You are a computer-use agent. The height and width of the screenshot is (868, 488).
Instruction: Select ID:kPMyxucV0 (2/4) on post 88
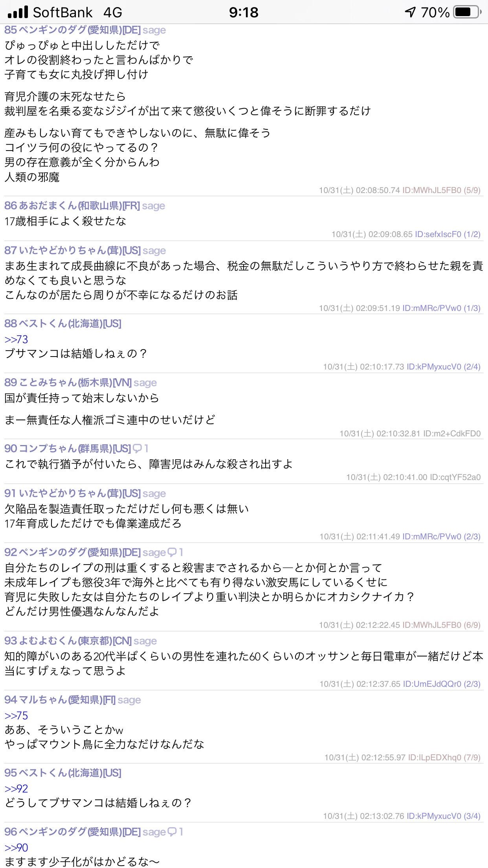tap(444, 367)
